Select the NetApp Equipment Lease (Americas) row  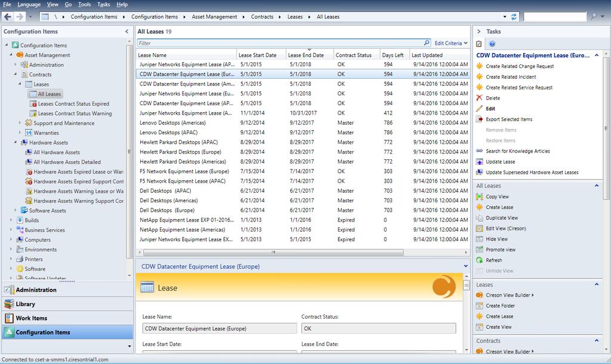tap(303, 230)
